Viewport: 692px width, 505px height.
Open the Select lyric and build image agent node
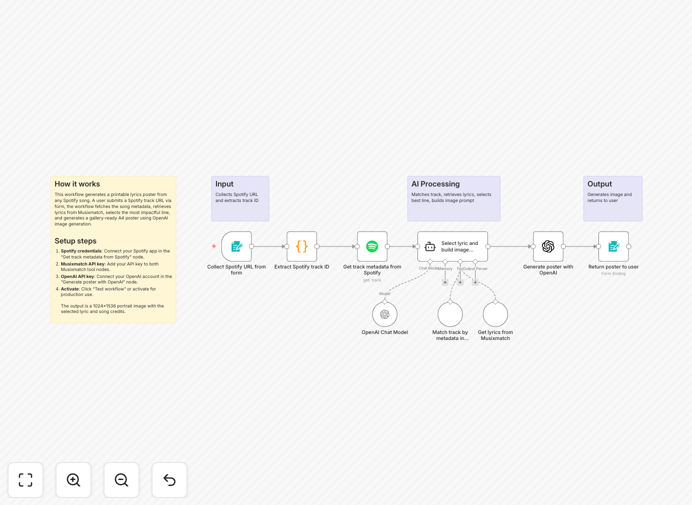point(452,246)
